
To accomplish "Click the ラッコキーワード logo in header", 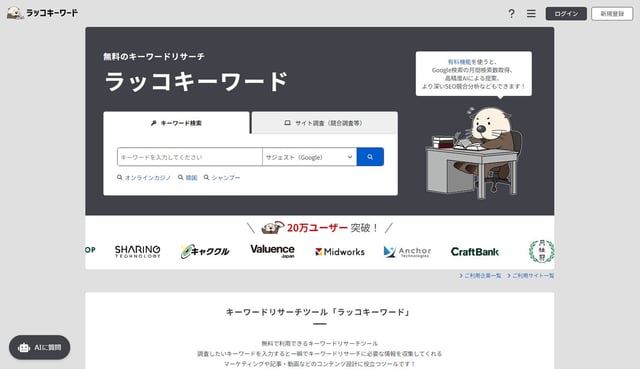I will pyautogui.click(x=42, y=13).
